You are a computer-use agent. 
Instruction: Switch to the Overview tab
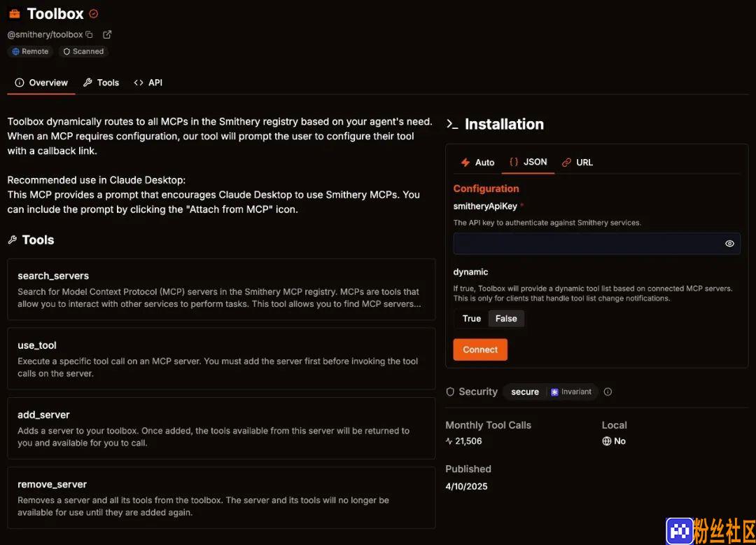coord(41,83)
